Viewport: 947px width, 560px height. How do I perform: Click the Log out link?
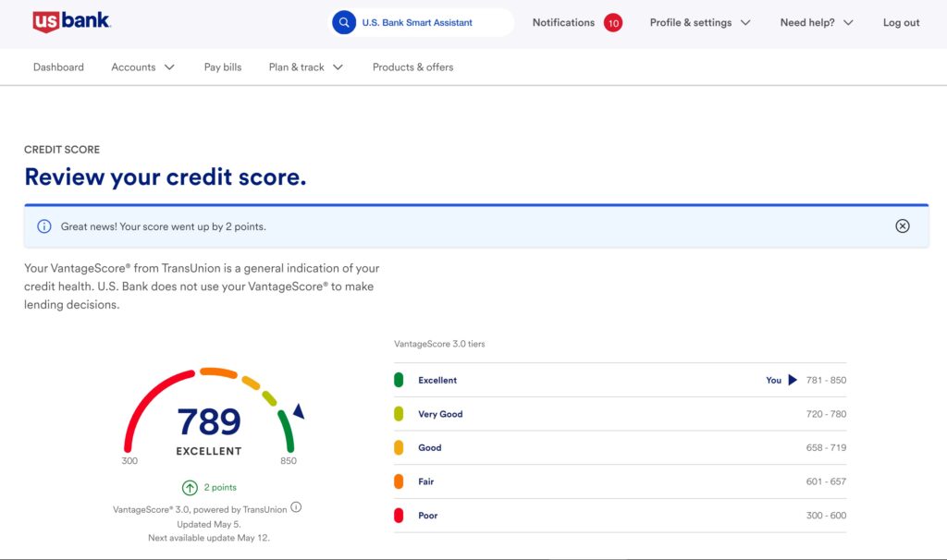point(901,22)
